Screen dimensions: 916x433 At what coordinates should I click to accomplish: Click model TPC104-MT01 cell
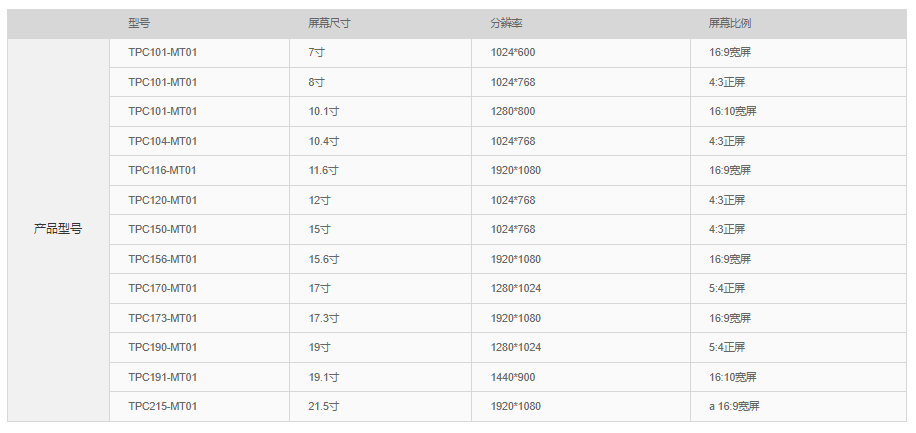tap(163, 141)
